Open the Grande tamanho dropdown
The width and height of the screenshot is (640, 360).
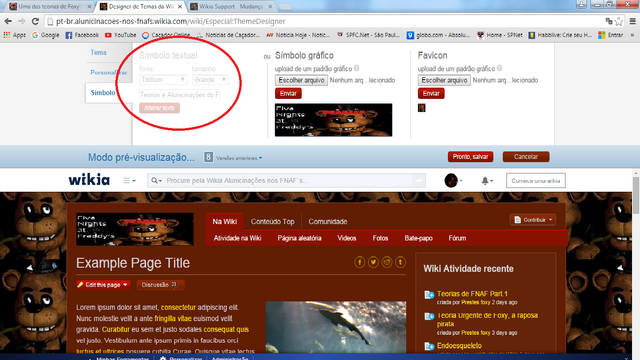click(210, 80)
